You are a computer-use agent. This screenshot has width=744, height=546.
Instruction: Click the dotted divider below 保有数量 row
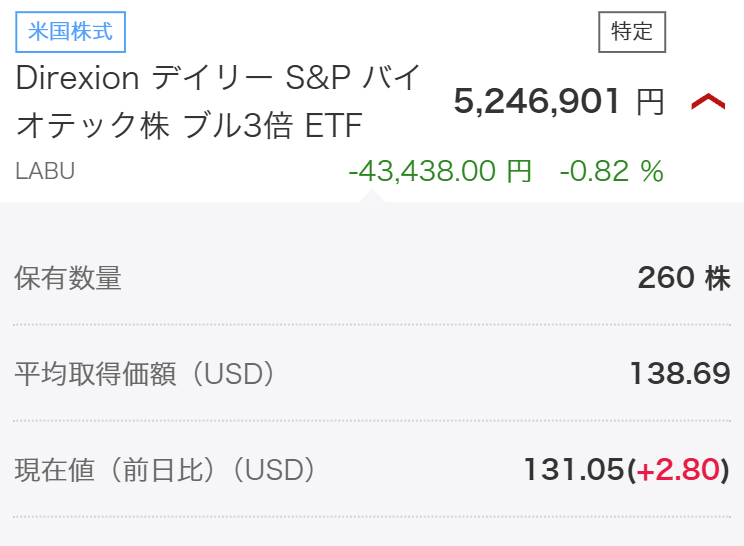372,325
